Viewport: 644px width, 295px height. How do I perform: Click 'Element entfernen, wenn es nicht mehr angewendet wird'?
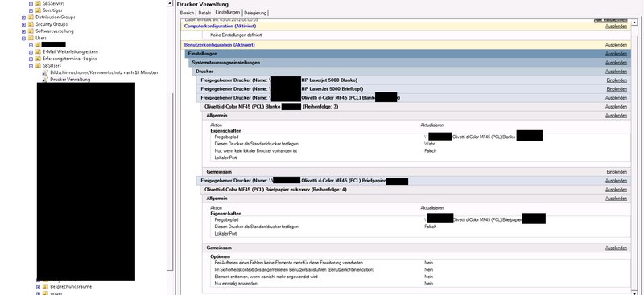266,277
